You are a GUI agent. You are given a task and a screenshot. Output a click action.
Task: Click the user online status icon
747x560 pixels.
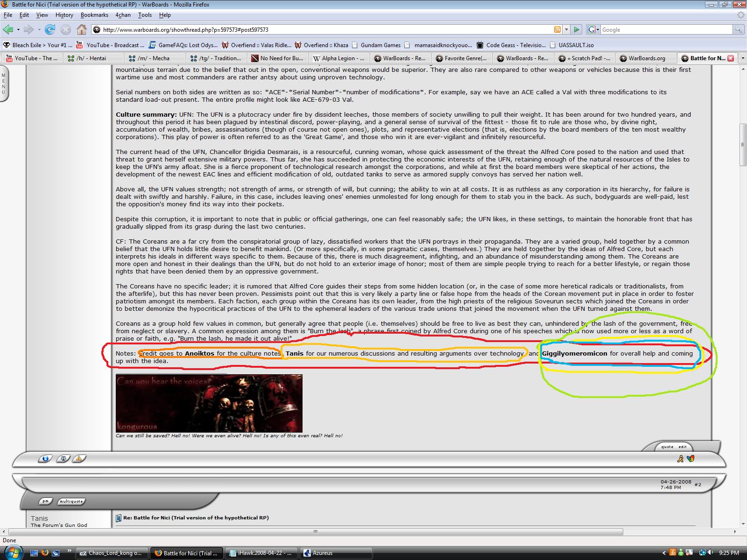tap(45, 459)
